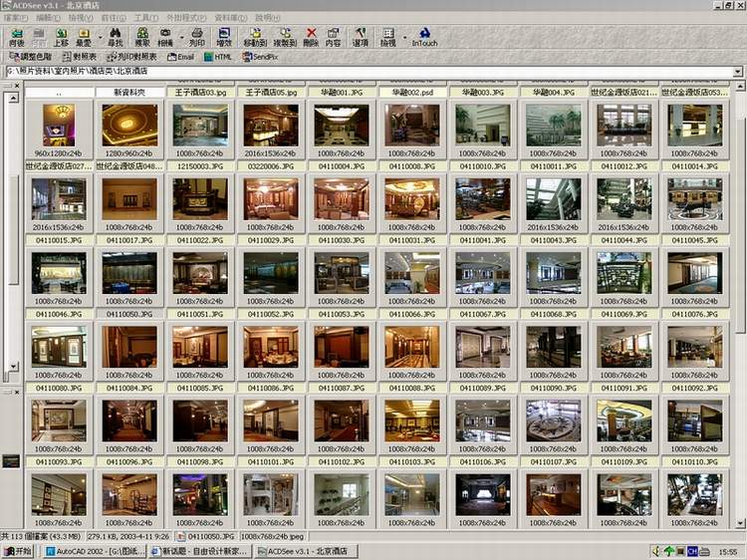The height and width of the screenshot is (560, 747).
Task: Move up one folder with 上移
Action: point(61,37)
